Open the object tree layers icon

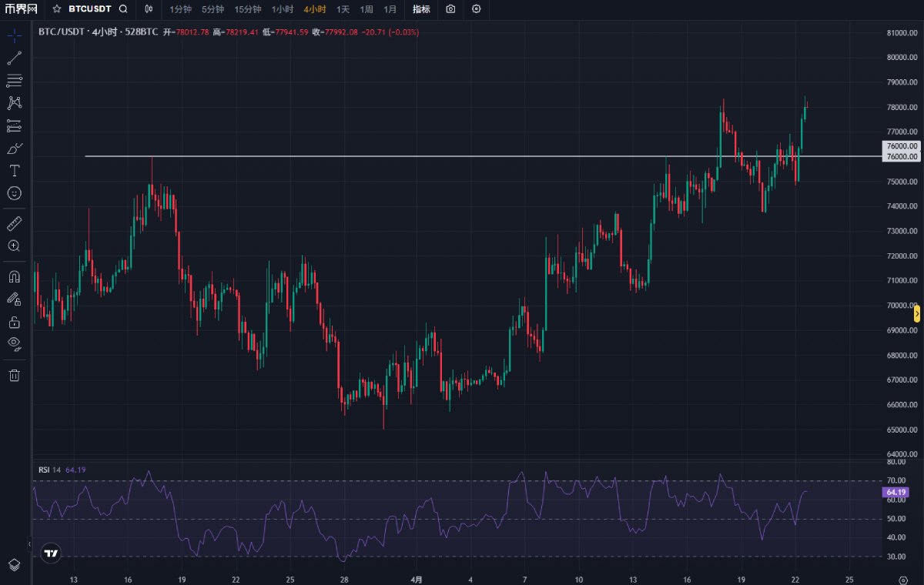(x=14, y=564)
